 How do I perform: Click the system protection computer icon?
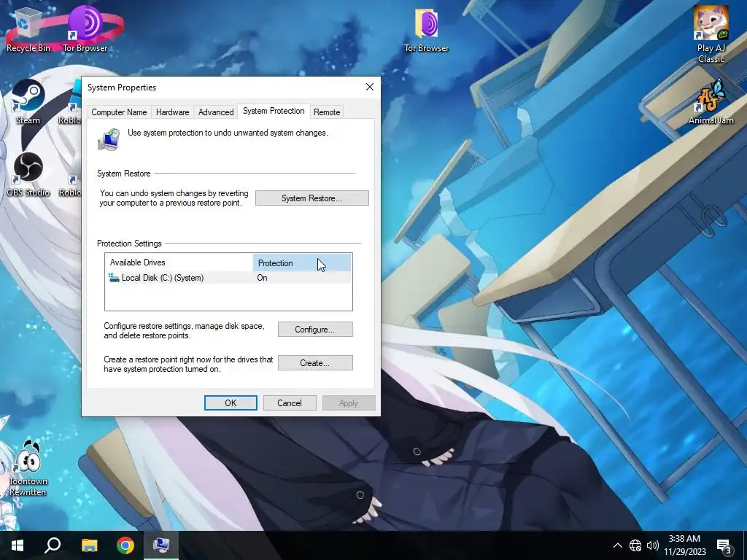(109, 139)
